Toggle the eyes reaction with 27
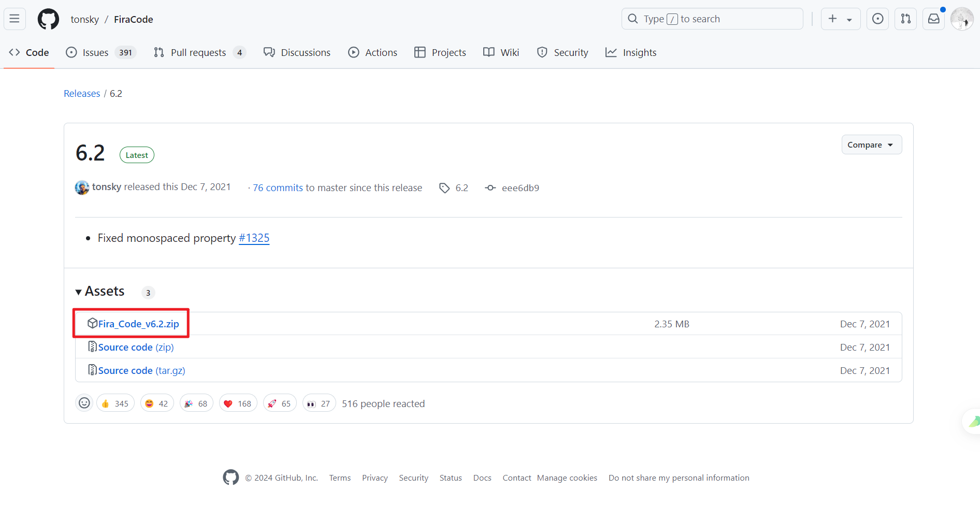 click(x=319, y=403)
